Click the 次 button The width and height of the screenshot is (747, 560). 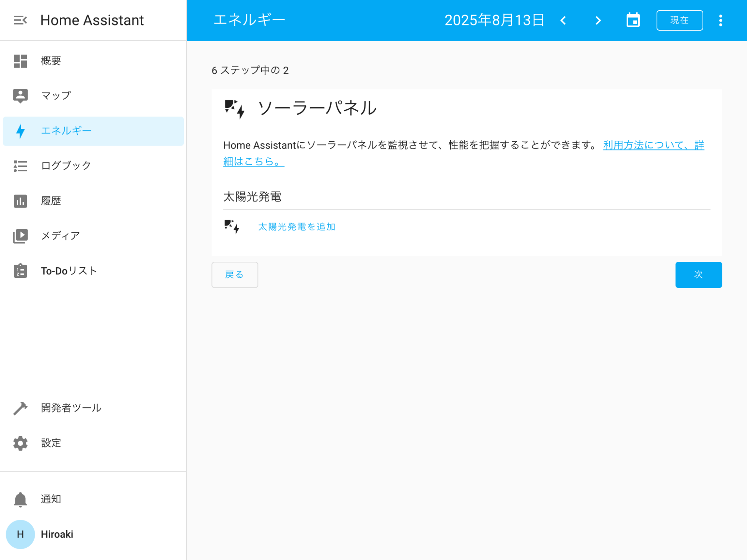point(698,275)
